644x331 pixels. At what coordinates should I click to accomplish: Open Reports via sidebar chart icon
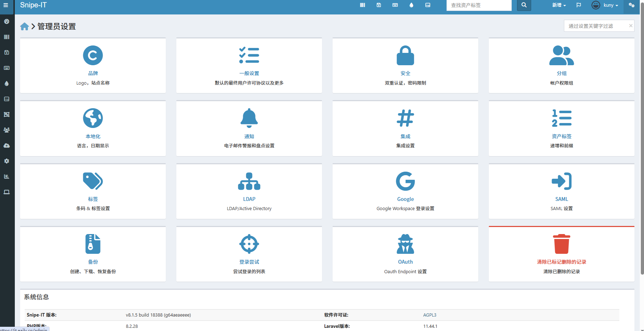coord(7,177)
